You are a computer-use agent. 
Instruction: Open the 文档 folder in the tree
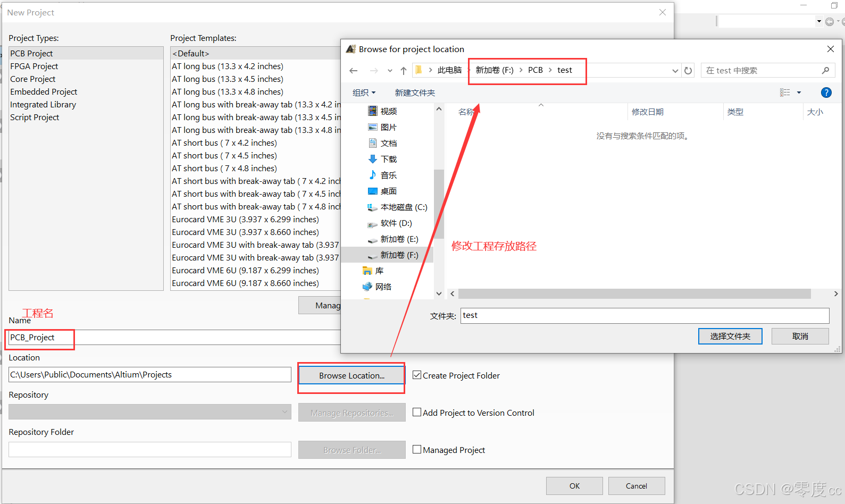[389, 143]
